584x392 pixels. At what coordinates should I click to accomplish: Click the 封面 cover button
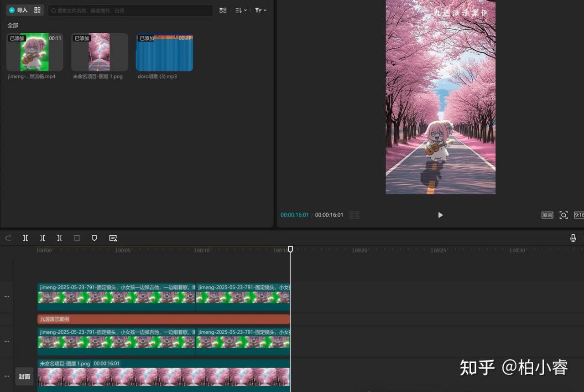pos(24,377)
